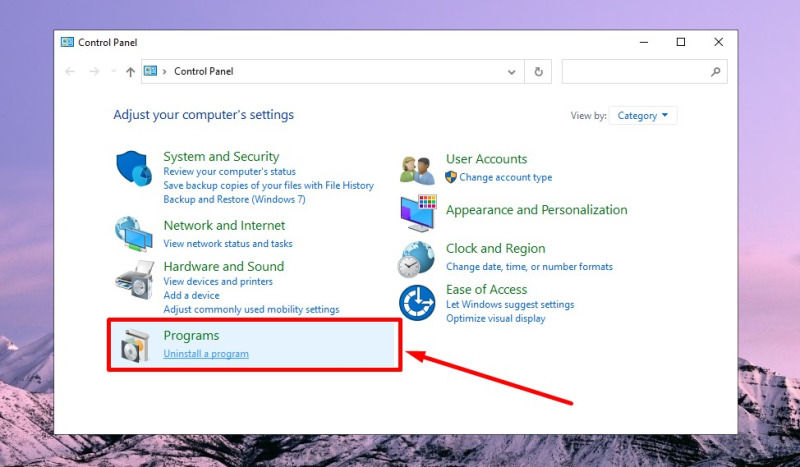The image size is (800, 467).
Task: Click the Control Panel search box
Action: (636, 72)
